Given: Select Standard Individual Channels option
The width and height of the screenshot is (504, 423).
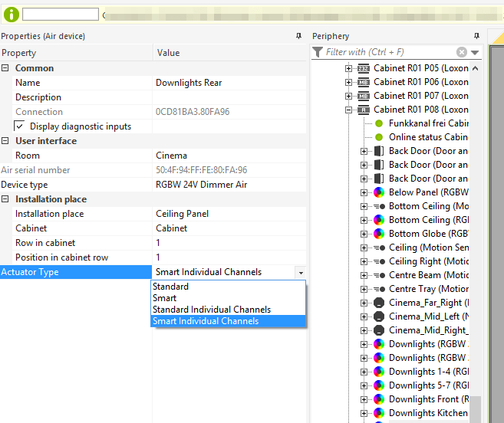Looking at the screenshot, I should [211, 310].
